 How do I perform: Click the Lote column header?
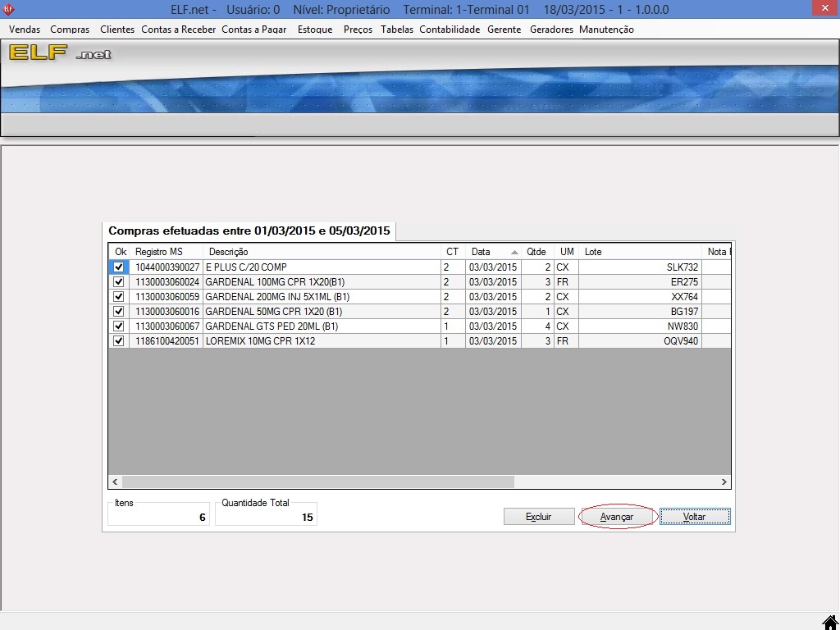tap(640, 252)
